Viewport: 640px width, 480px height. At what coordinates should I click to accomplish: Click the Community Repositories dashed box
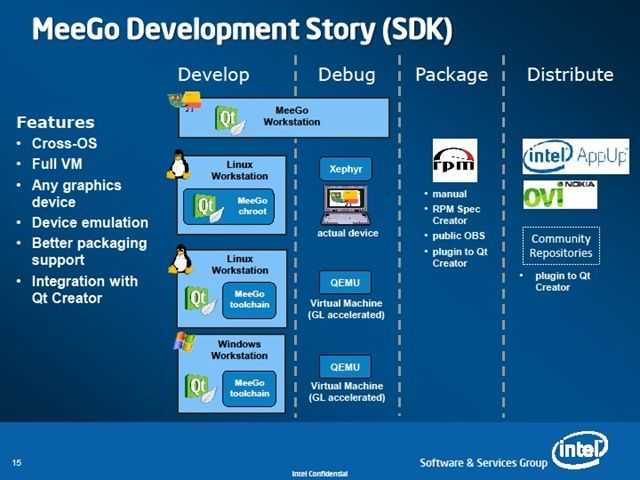561,246
